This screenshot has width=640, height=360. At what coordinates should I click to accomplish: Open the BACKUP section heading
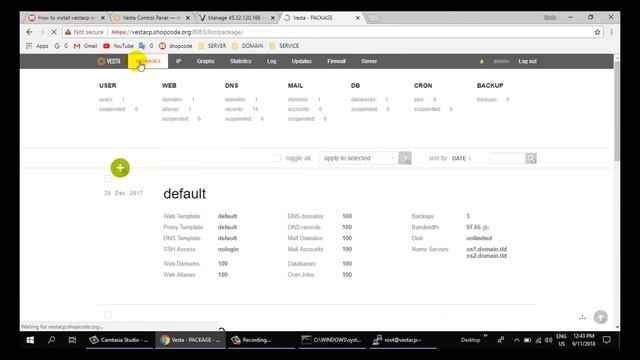click(490, 85)
